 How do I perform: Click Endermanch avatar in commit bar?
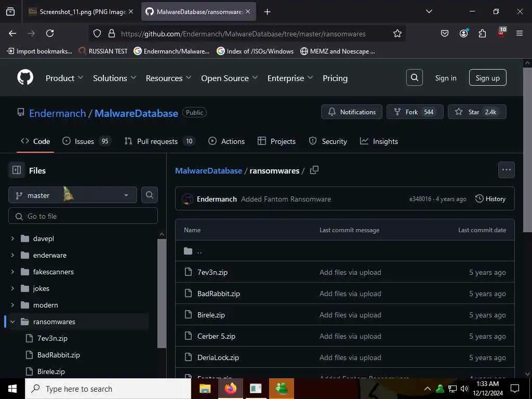(x=187, y=199)
